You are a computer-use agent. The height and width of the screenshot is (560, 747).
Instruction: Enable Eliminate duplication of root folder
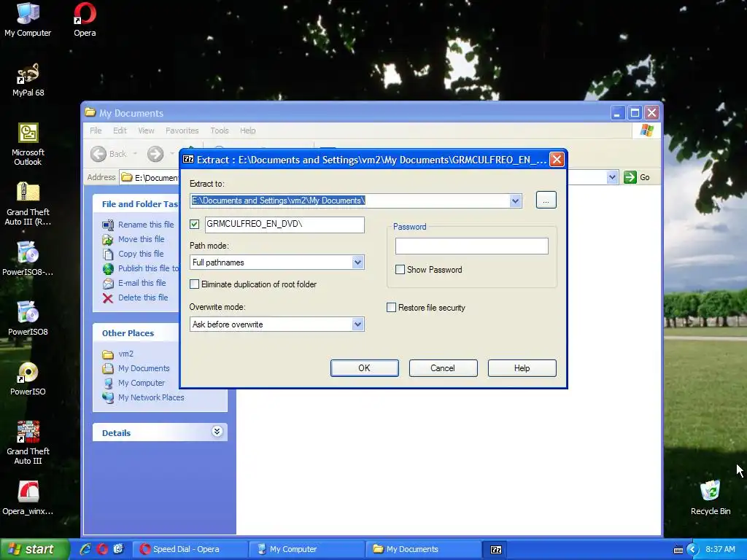tap(194, 284)
